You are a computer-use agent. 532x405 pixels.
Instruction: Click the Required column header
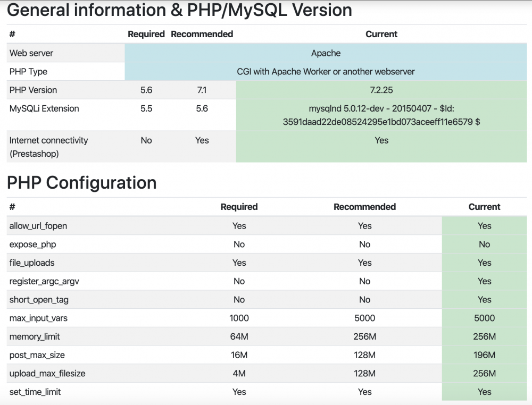[146, 34]
